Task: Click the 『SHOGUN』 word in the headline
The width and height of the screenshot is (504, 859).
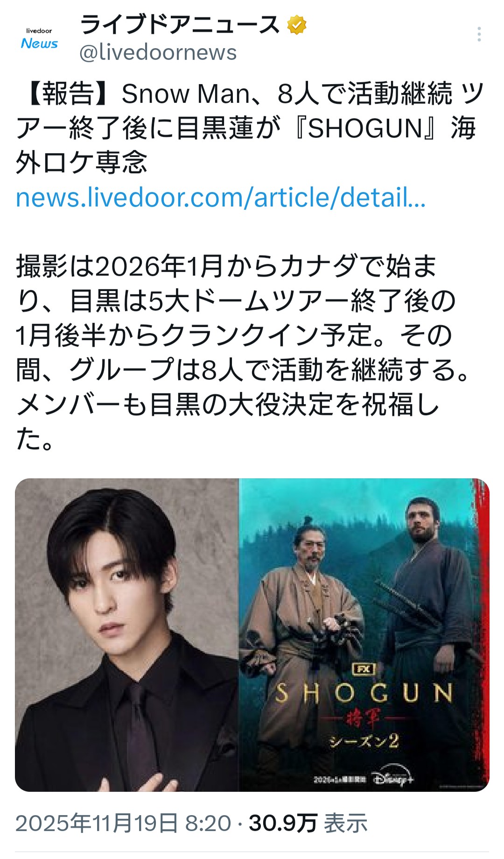Action: pyautogui.click(x=367, y=128)
